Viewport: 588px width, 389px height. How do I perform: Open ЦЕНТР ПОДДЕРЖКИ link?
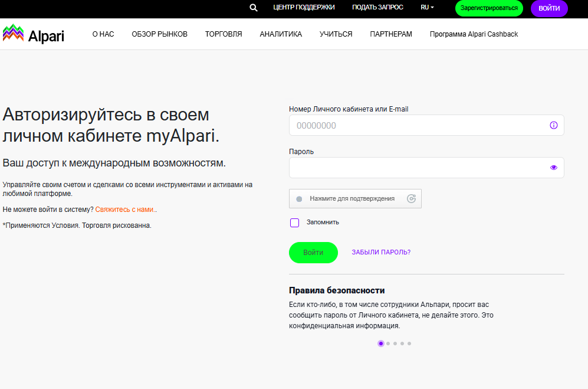(304, 8)
